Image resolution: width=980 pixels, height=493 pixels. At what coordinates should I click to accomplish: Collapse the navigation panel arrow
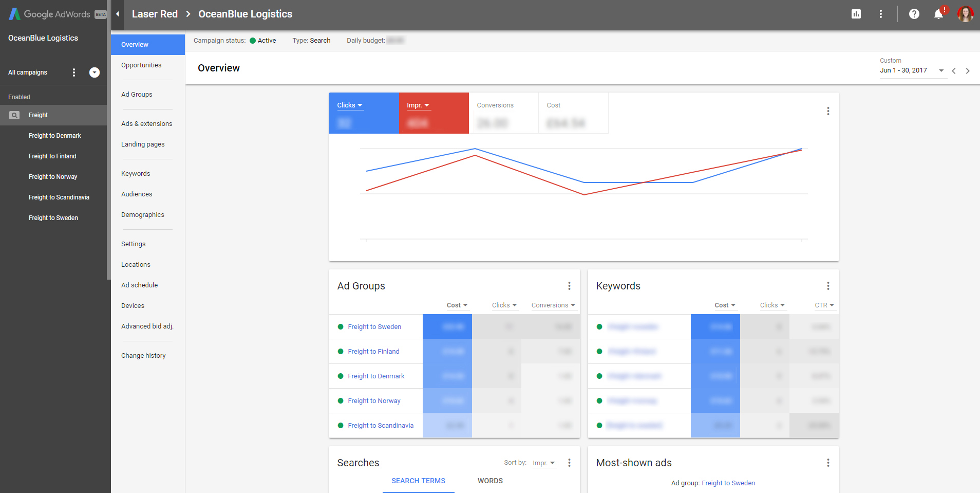point(118,14)
